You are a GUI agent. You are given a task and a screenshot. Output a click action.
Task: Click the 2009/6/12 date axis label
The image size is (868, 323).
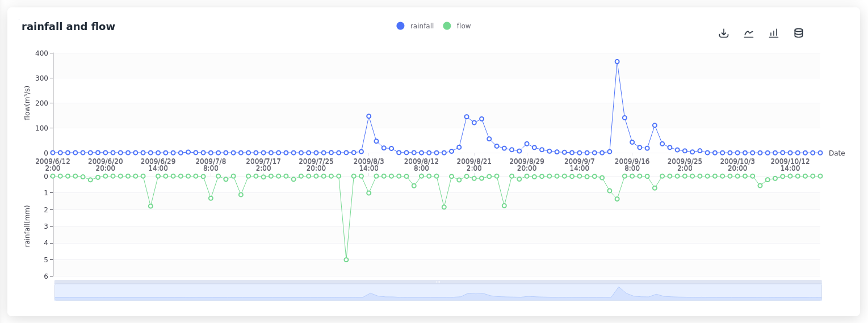click(x=53, y=165)
